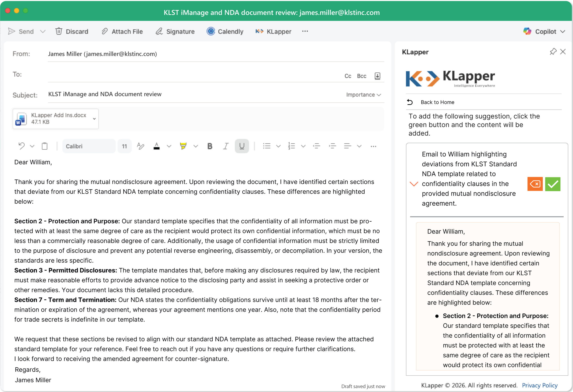Toggle bold formatting
The image size is (573, 392).
tap(209, 146)
